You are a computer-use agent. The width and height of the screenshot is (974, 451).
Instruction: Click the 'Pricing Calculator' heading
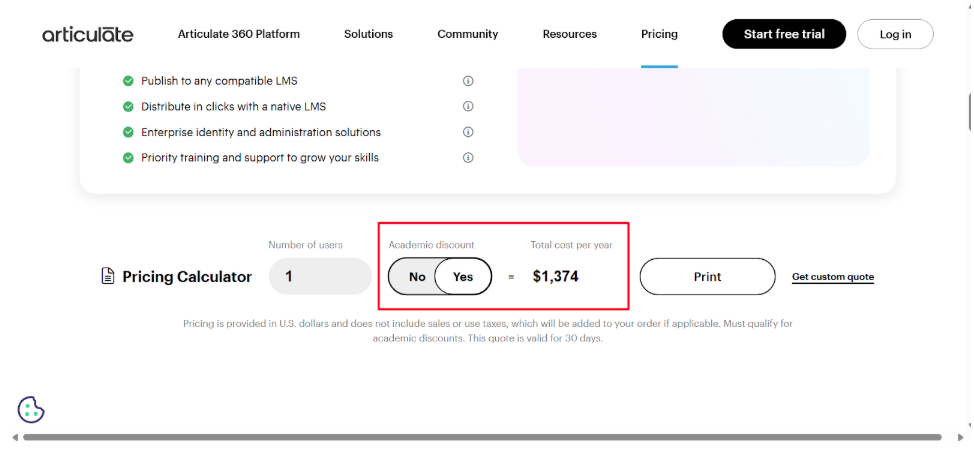click(187, 277)
